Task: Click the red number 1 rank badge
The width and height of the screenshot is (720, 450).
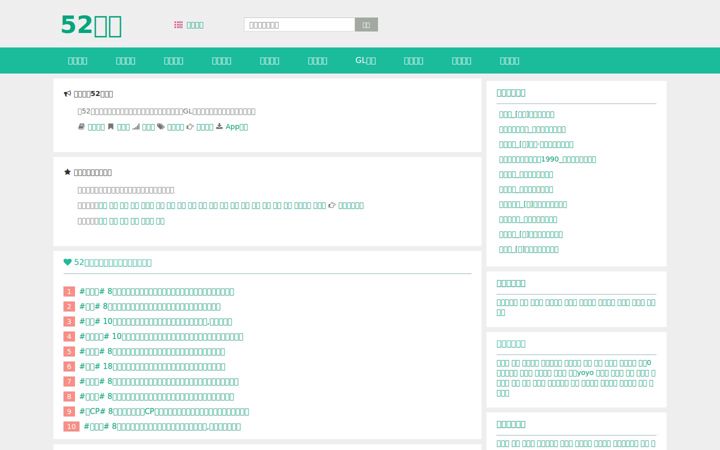Action: click(x=69, y=292)
